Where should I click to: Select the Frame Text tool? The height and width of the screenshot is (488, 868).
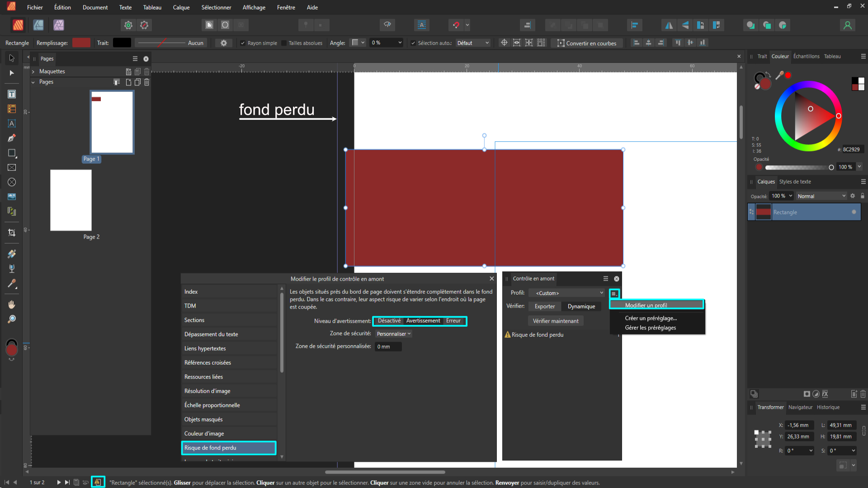click(12, 94)
